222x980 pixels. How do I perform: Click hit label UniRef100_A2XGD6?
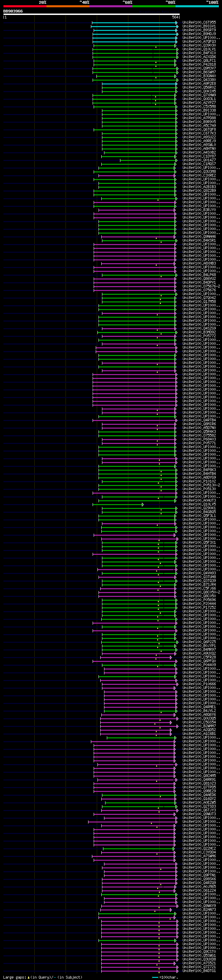(199, 57)
